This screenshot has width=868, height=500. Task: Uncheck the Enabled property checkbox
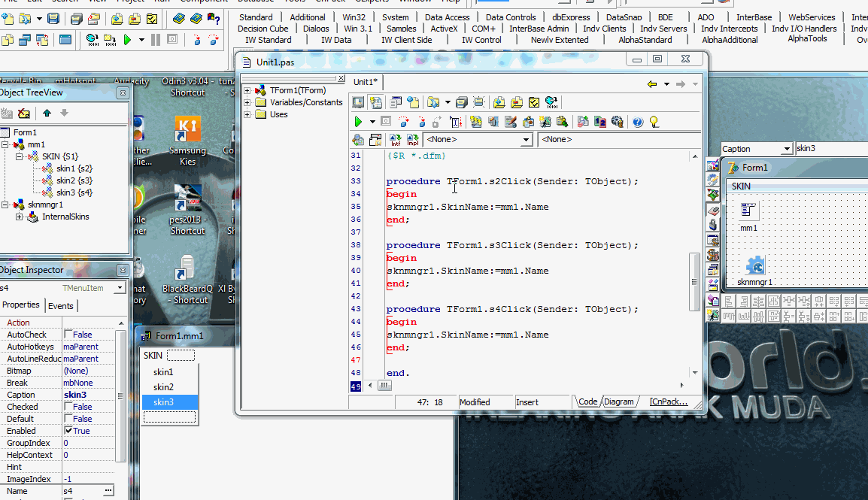click(x=68, y=431)
